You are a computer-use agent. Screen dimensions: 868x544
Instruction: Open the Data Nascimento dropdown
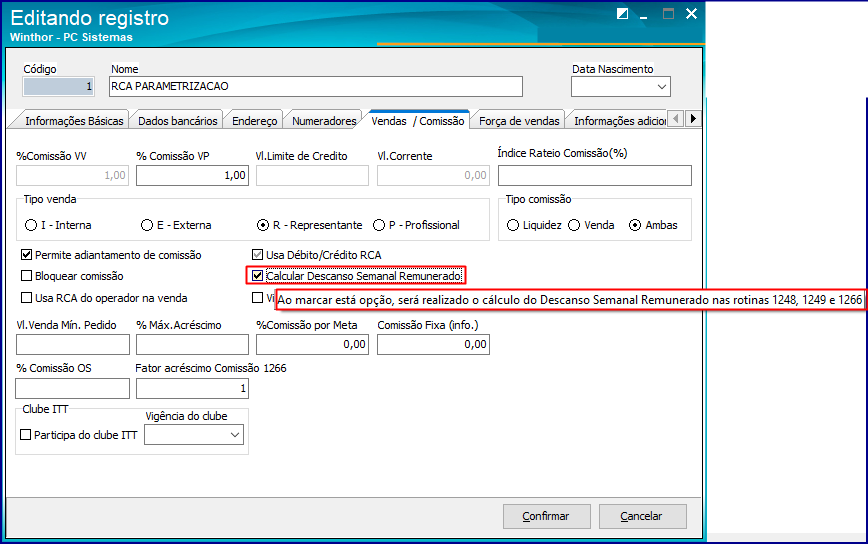[662, 87]
